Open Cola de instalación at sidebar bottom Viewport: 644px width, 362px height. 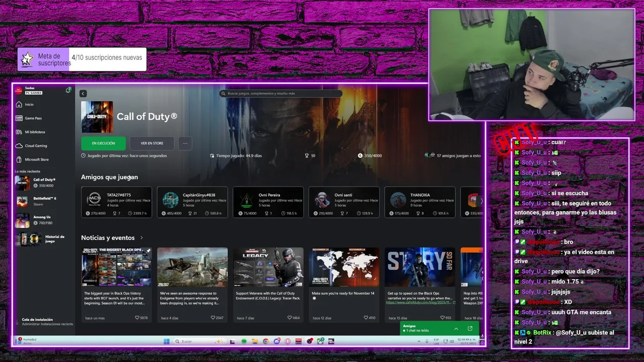tap(44, 322)
